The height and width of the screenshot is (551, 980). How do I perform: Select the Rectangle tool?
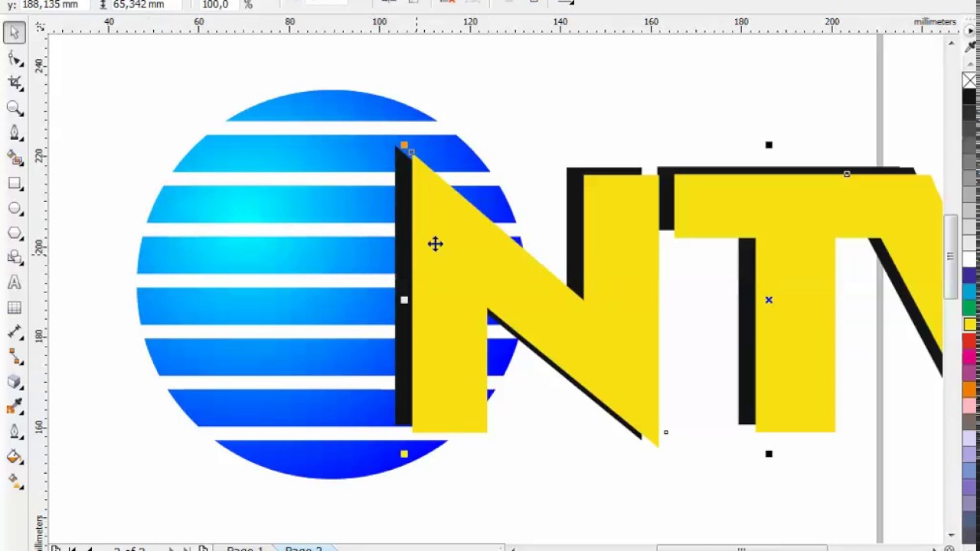coord(14,183)
